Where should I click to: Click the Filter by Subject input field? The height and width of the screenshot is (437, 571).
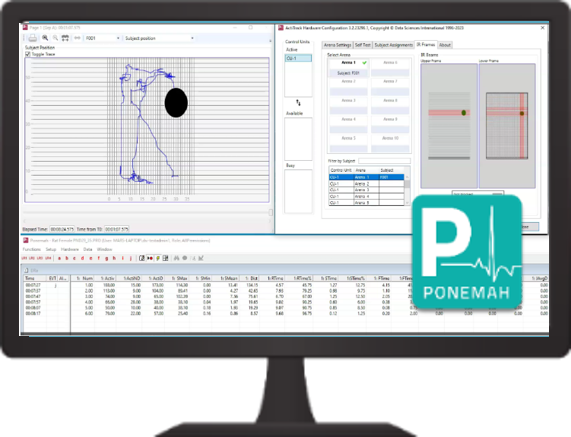pyautogui.click(x=384, y=161)
